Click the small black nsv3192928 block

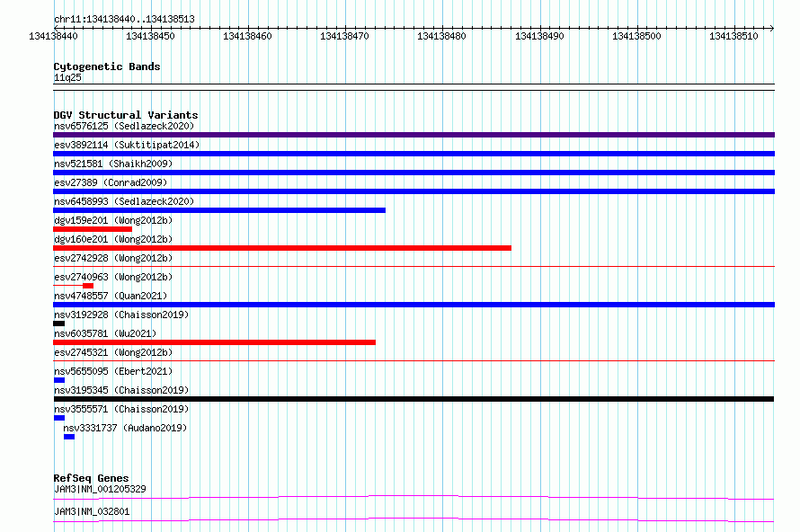[58, 324]
